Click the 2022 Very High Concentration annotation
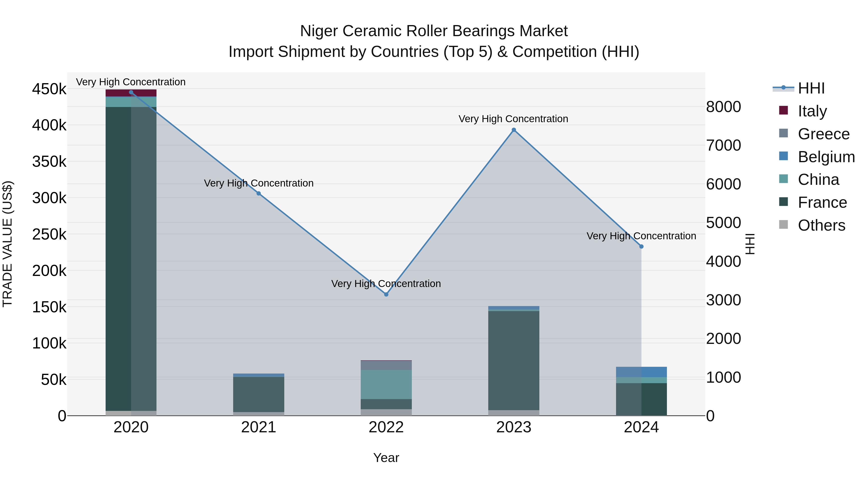 tap(386, 284)
